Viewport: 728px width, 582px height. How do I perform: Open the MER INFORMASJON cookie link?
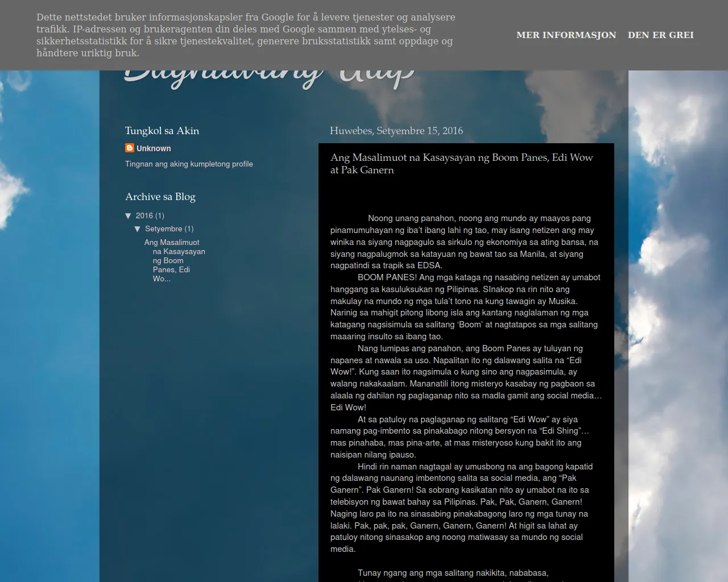(x=566, y=35)
